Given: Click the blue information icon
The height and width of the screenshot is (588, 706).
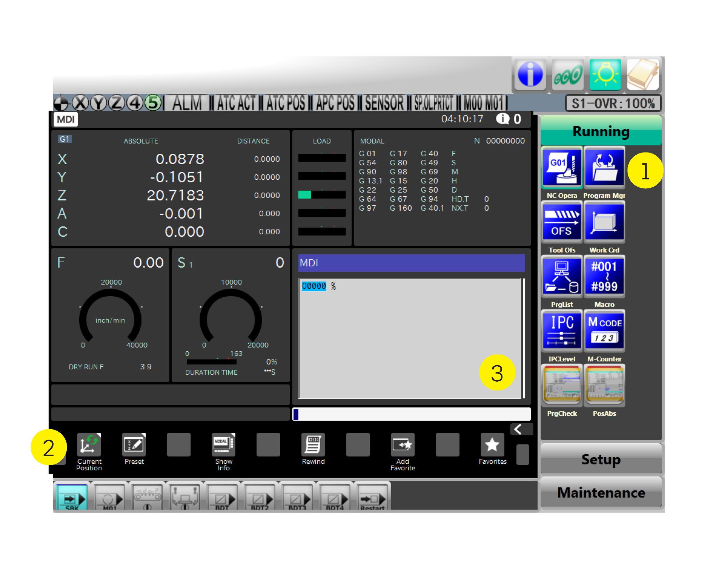Looking at the screenshot, I should 530,74.
